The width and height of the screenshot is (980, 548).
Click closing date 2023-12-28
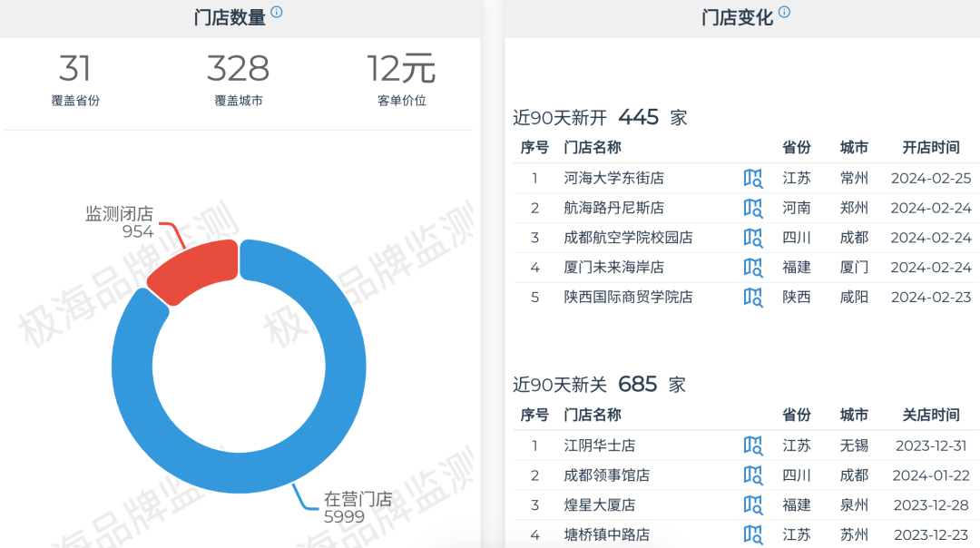[x=931, y=504]
